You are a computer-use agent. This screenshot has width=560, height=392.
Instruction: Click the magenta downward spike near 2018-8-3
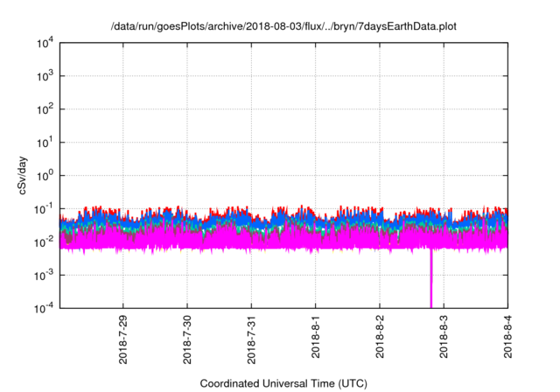[430, 280]
